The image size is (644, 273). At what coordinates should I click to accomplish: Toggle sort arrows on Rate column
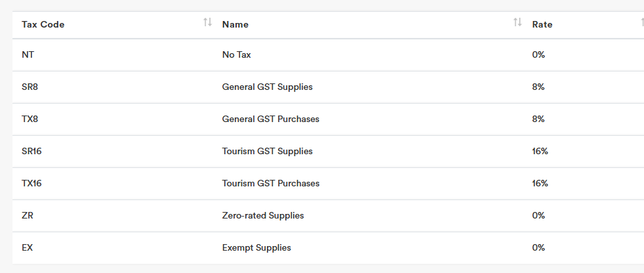641,23
